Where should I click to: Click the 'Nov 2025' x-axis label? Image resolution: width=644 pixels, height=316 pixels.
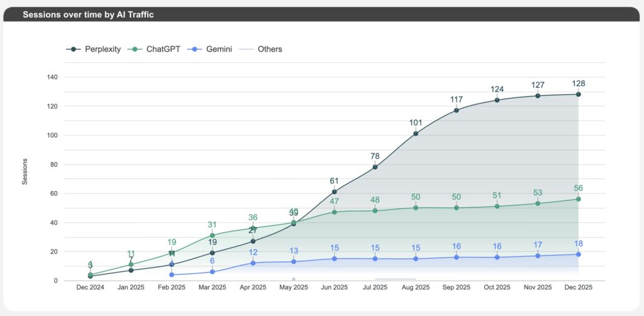538,287
